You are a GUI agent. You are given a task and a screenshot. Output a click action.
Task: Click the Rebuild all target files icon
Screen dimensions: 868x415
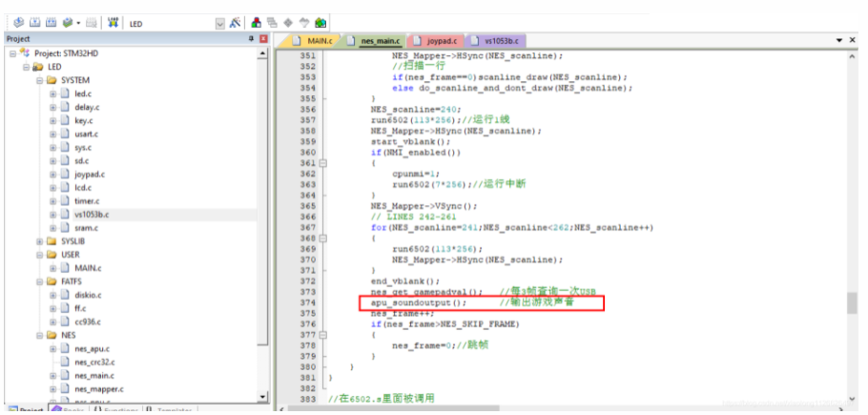tap(52, 23)
